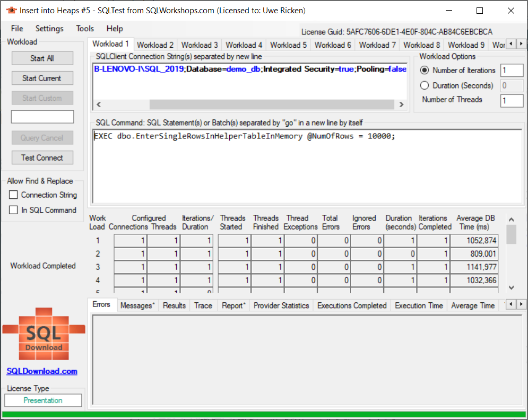The width and height of the screenshot is (528, 420).
Task: Click the Number of Iterations input field
Action: tap(512, 71)
